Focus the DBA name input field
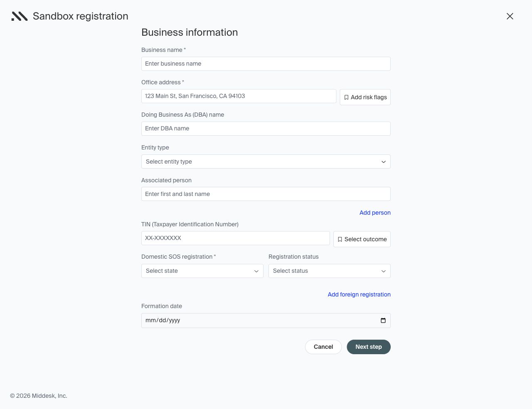 [x=266, y=128]
